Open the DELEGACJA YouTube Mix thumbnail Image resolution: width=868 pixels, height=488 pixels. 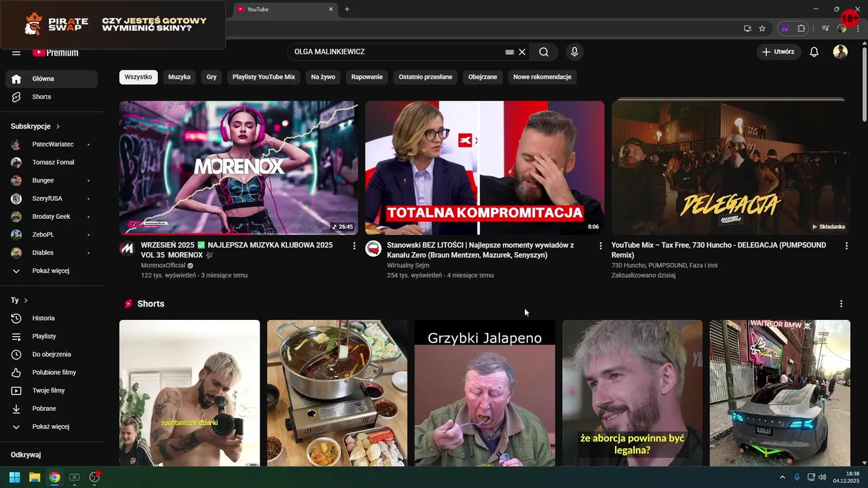(x=731, y=167)
